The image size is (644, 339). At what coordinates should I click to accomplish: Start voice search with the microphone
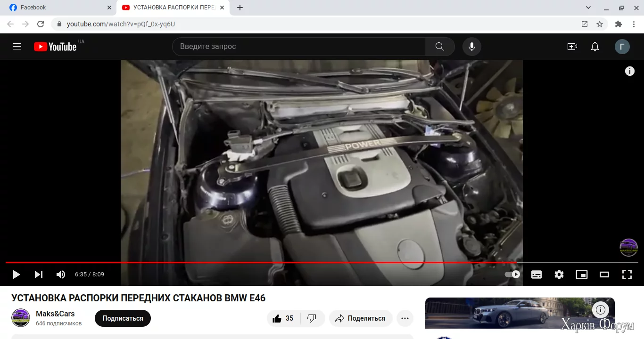(x=471, y=46)
